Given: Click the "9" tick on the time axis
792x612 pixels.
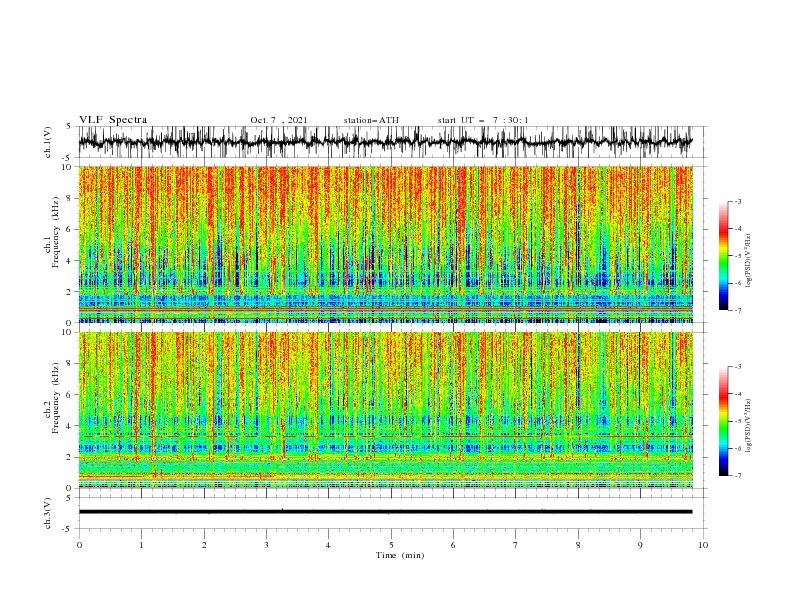Looking at the screenshot, I should 640,545.
